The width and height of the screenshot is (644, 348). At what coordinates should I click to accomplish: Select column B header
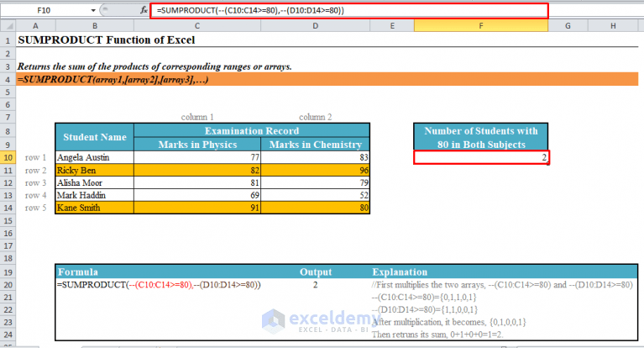(95, 26)
